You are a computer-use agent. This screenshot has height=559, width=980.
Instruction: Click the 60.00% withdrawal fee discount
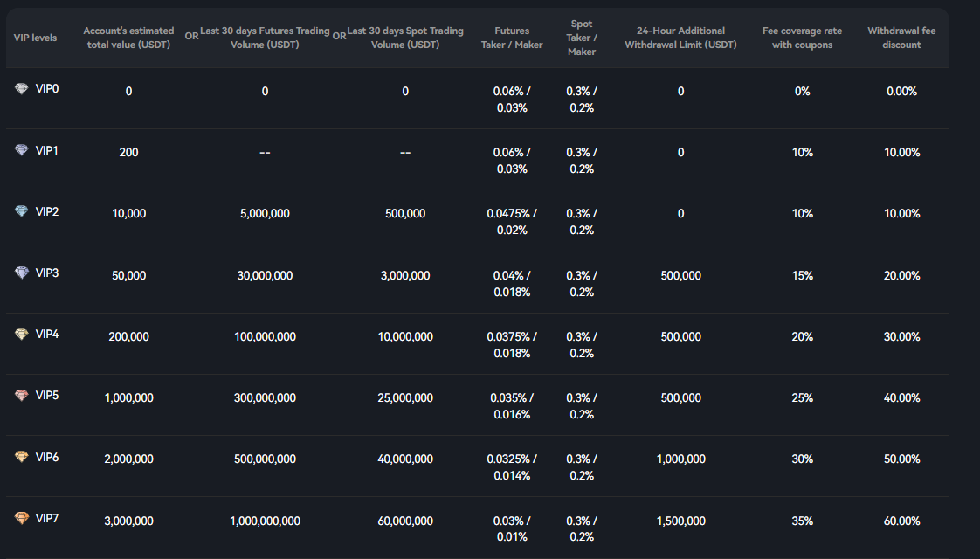pos(901,521)
